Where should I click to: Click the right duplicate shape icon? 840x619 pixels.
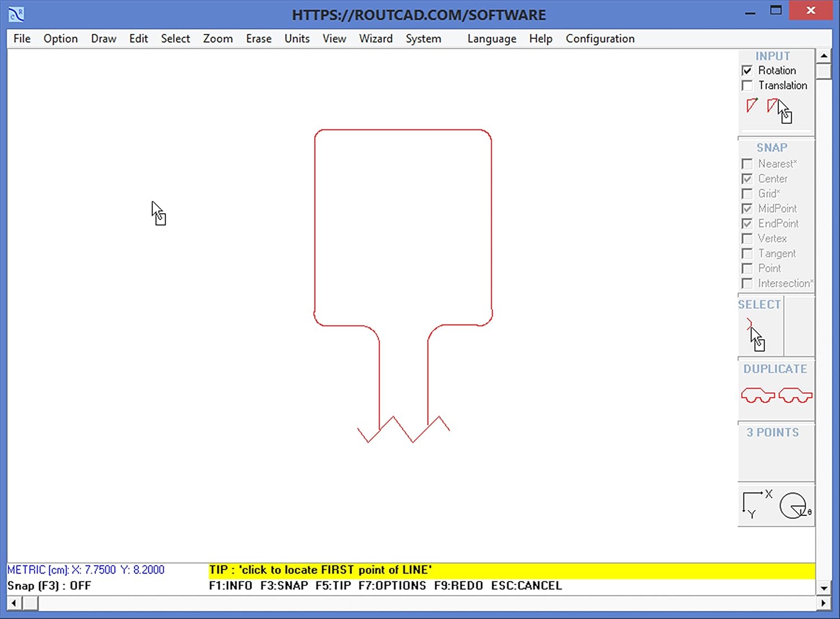[x=795, y=395]
